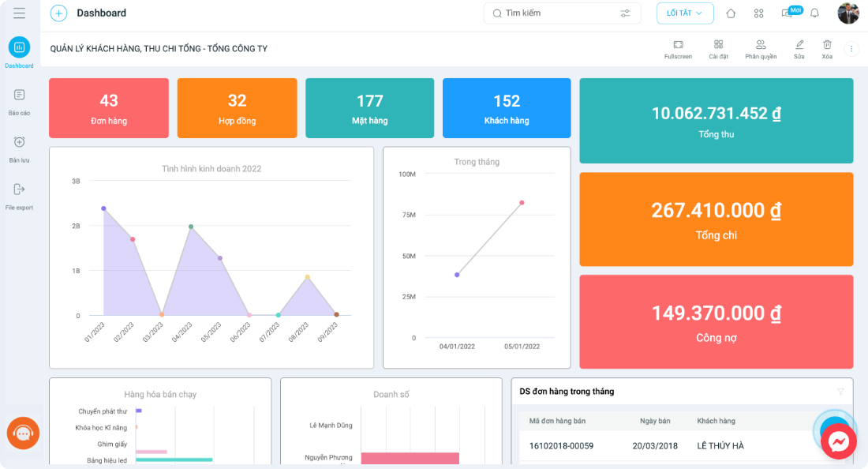Enter Fullscreen mode
Viewport: 868px width, 469px height.
coord(678,49)
